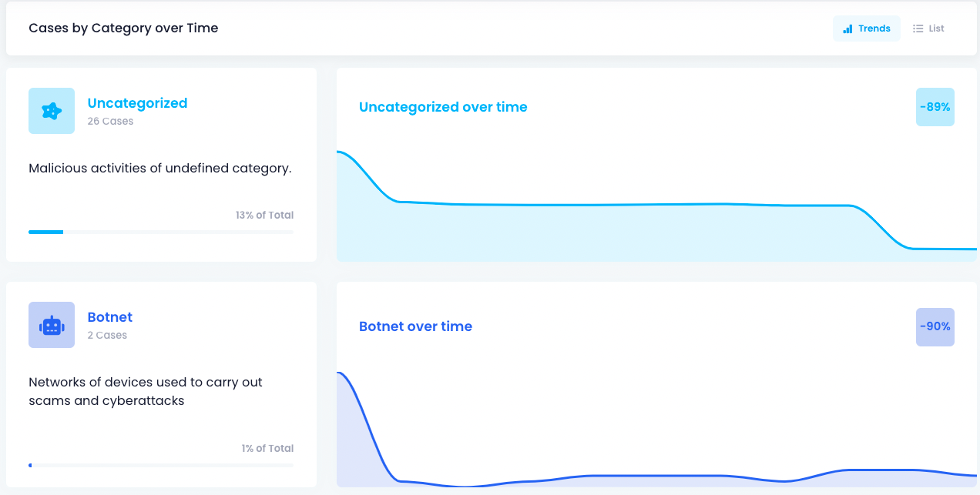This screenshot has height=495, width=980.
Task: Click the -89% change badge
Action: (x=935, y=107)
